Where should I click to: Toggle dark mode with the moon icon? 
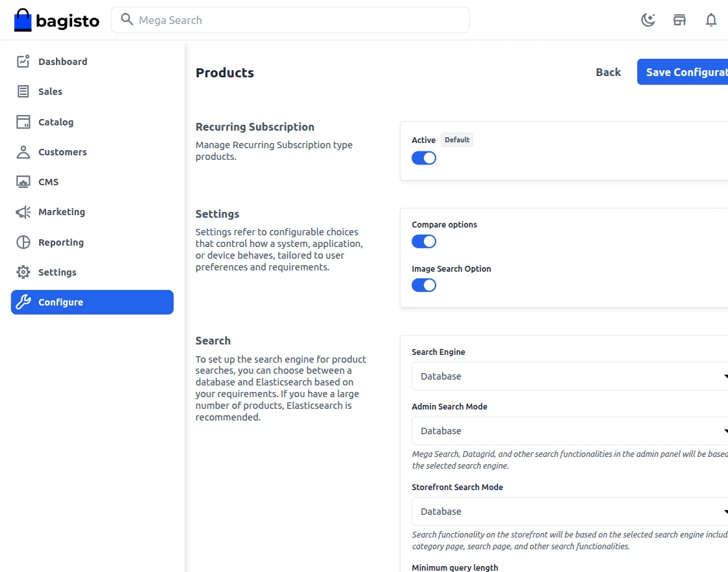(x=647, y=19)
